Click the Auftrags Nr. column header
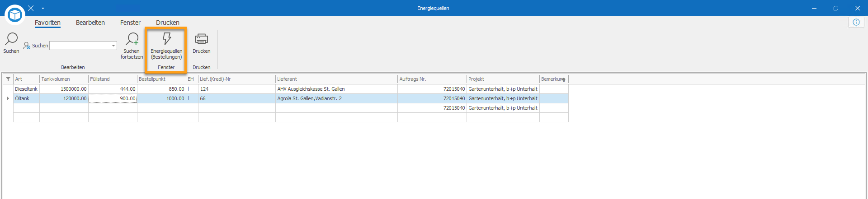The height and width of the screenshot is (199, 868). [432, 79]
